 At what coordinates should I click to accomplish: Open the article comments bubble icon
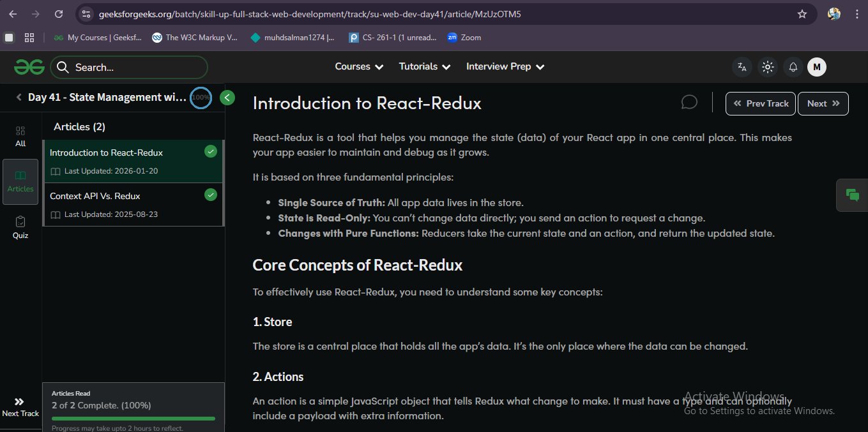click(689, 103)
